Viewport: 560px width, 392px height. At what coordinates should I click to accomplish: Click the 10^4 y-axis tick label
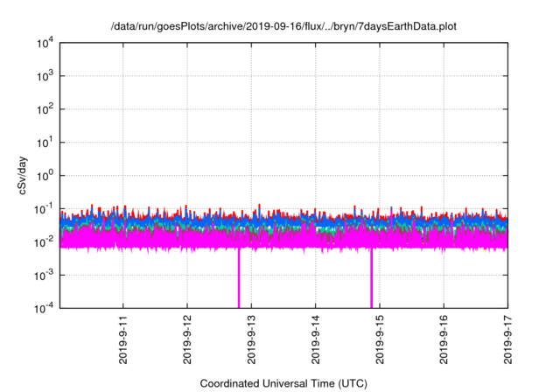pos(45,43)
